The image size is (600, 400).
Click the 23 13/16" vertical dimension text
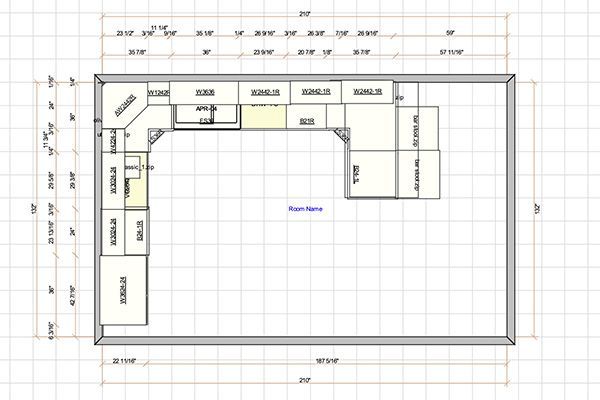pyautogui.click(x=52, y=233)
